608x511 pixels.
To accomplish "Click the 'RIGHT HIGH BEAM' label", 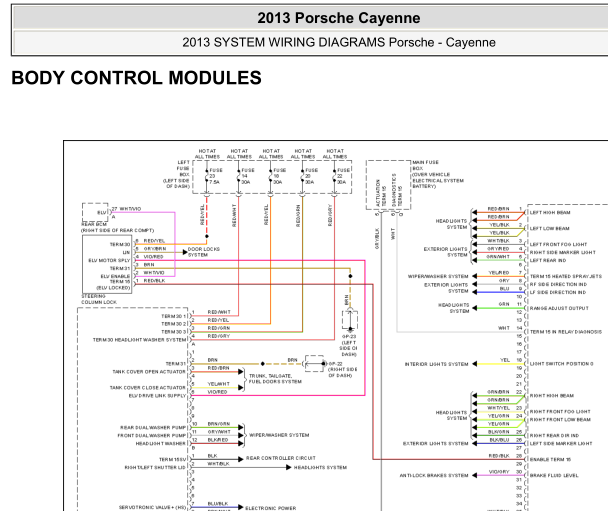I will pyautogui.click(x=552, y=395).
